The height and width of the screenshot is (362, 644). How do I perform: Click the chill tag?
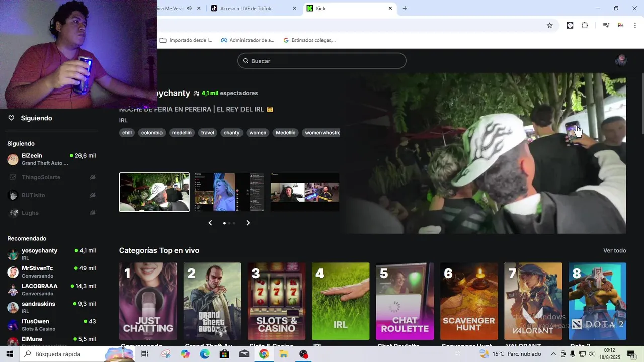coord(127,133)
